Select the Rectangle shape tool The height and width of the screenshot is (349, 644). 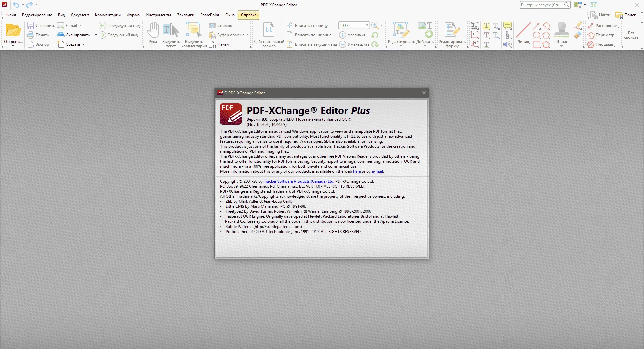pyautogui.click(x=536, y=44)
